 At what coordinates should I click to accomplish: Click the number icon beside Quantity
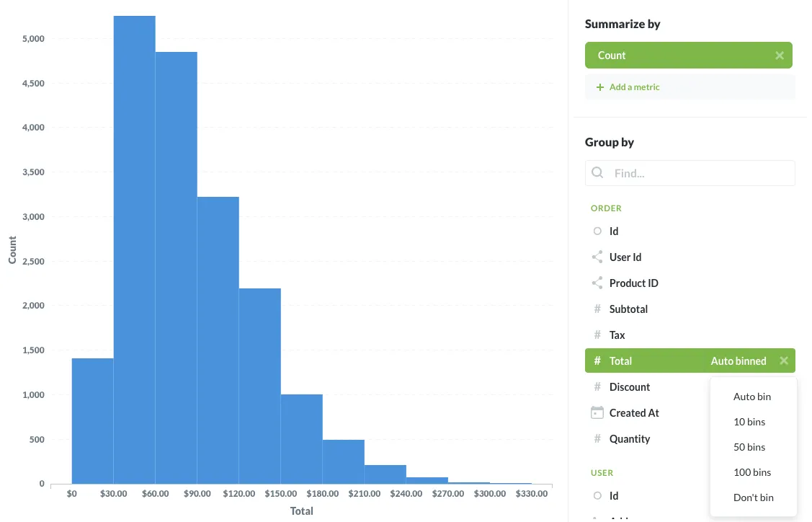tap(597, 438)
